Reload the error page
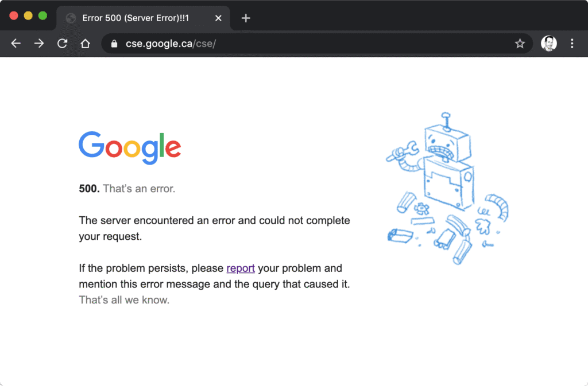588x386 pixels. pos(62,43)
